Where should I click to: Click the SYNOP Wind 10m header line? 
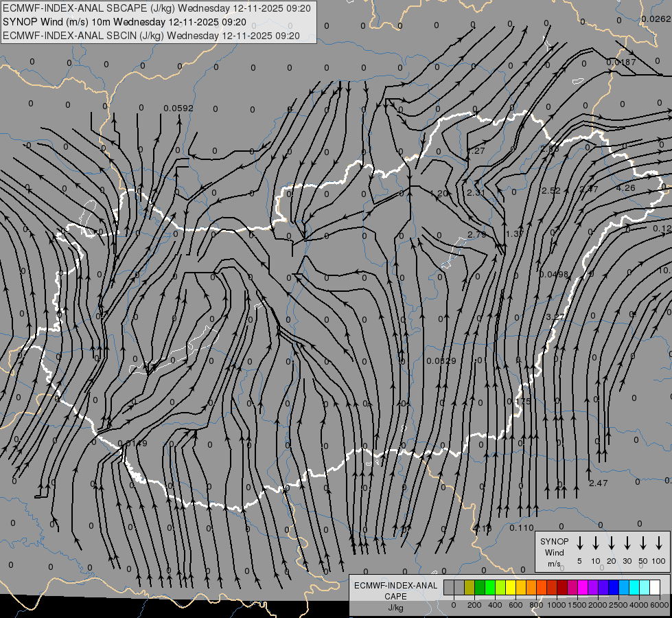(124, 22)
